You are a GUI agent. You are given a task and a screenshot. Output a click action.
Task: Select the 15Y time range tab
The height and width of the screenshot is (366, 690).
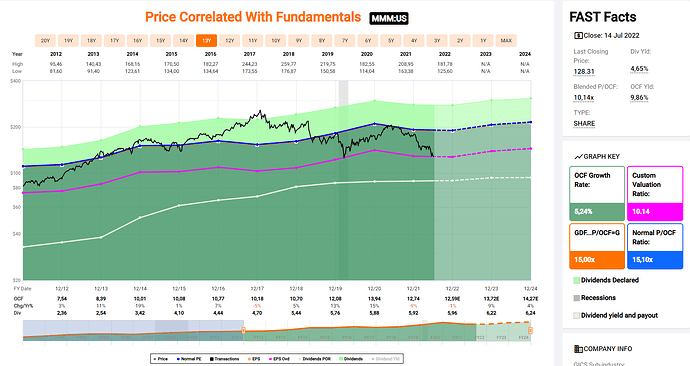pos(161,40)
